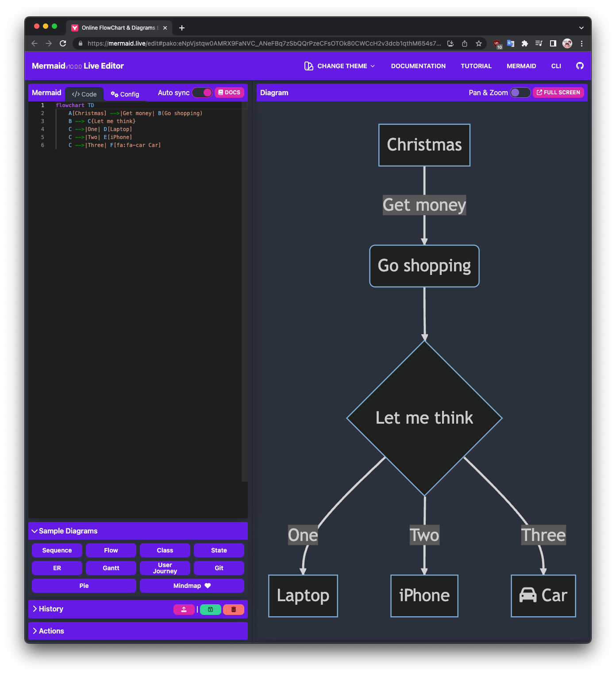The height and width of the screenshot is (676, 616).
Task: Click the uBlock Origin extension icon
Action: pyautogui.click(x=497, y=43)
